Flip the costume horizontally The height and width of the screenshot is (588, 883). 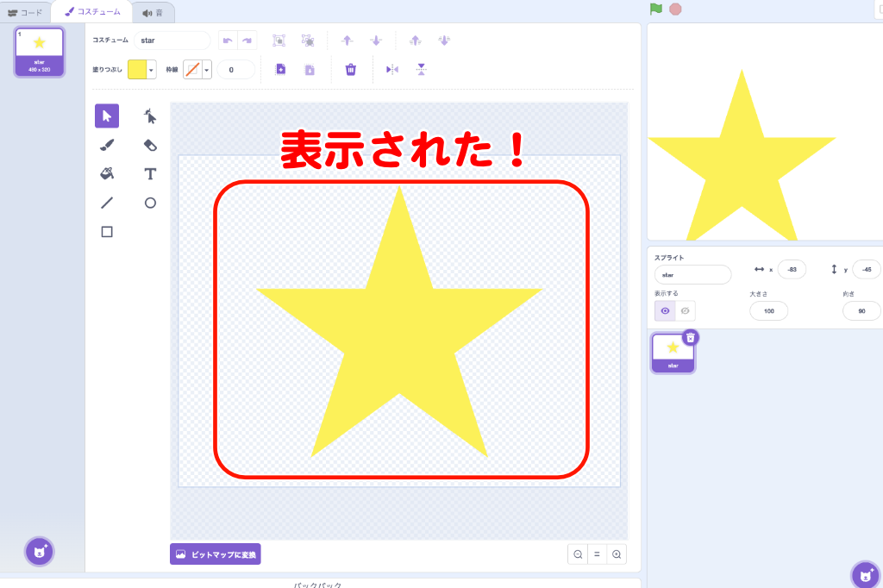(x=392, y=70)
